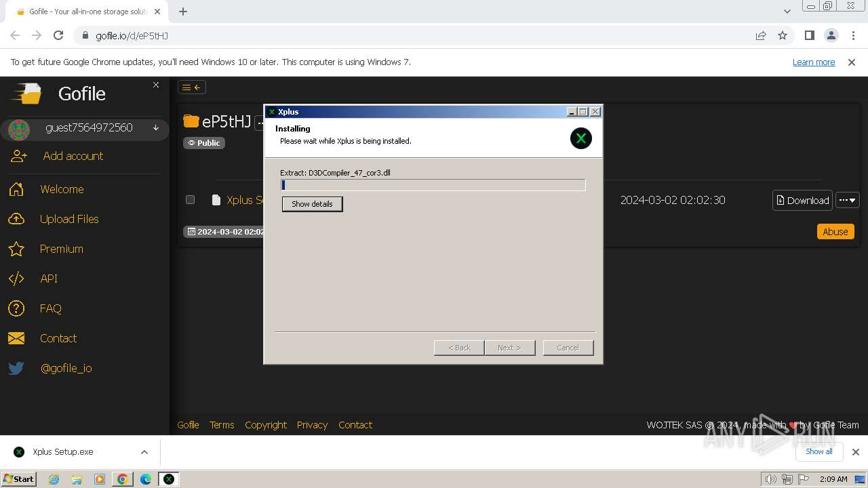Open the Chrome three-dot menu
The width and height of the screenshot is (868, 488).
853,35
